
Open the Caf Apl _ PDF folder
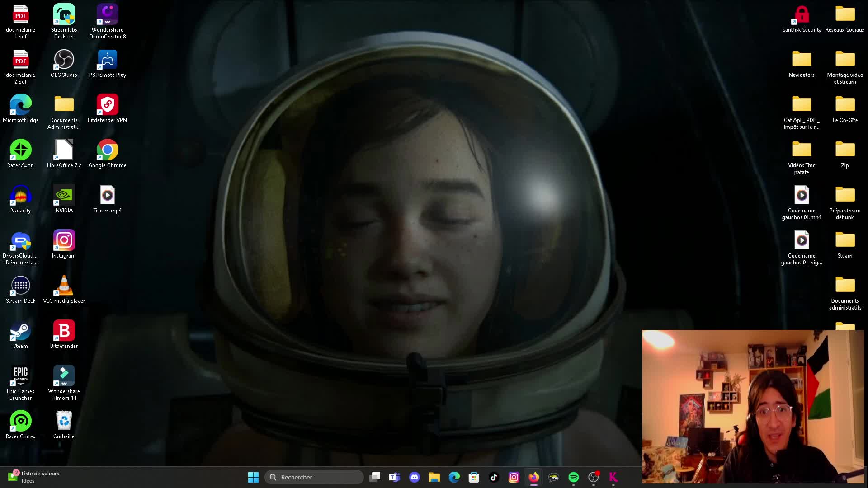802,112
